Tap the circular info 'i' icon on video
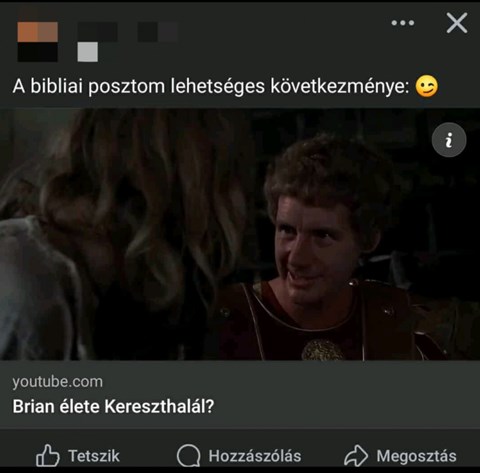Viewport: 480px width, 473px height. [x=449, y=140]
